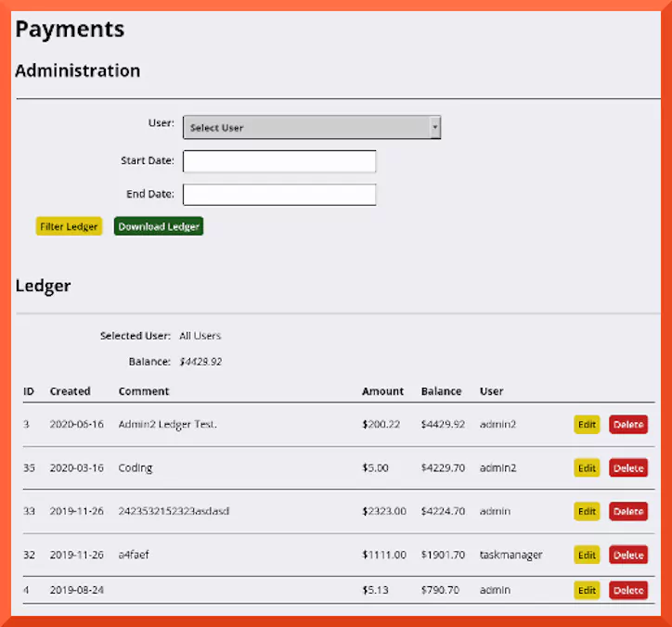Click the Created column header
The height and width of the screenshot is (627, 672).
70,391
